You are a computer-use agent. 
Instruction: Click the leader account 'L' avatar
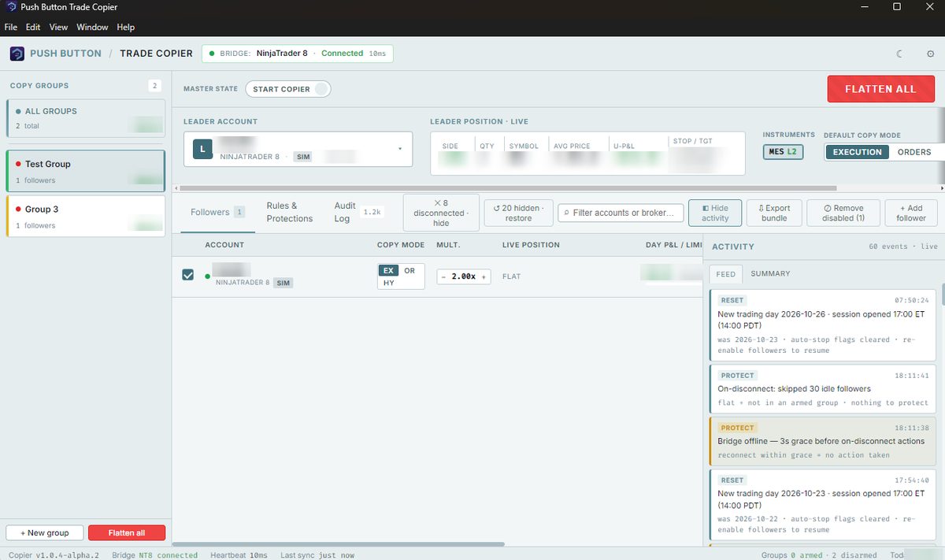click(202, 150)
